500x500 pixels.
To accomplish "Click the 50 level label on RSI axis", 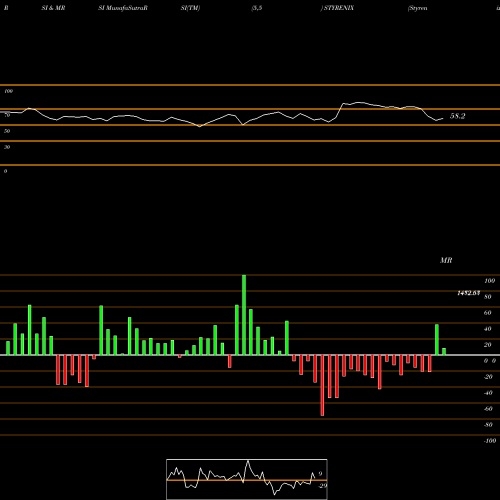I will 7,131.
